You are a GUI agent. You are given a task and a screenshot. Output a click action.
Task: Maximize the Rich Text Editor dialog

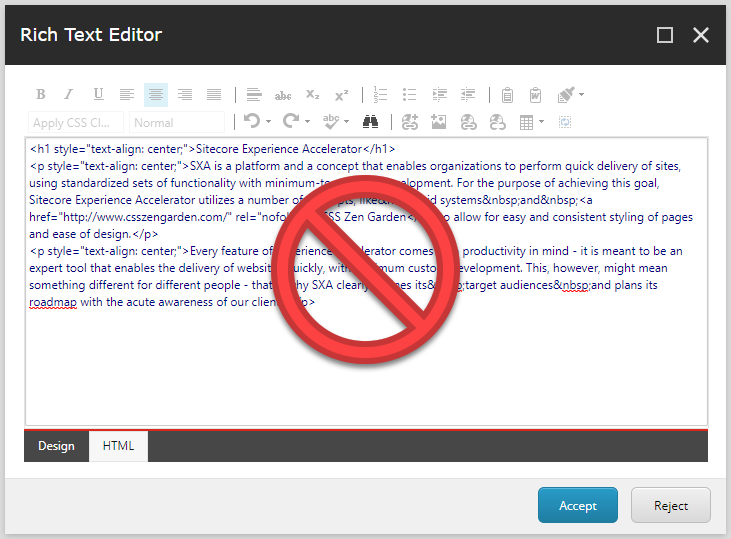pos(665,35)
